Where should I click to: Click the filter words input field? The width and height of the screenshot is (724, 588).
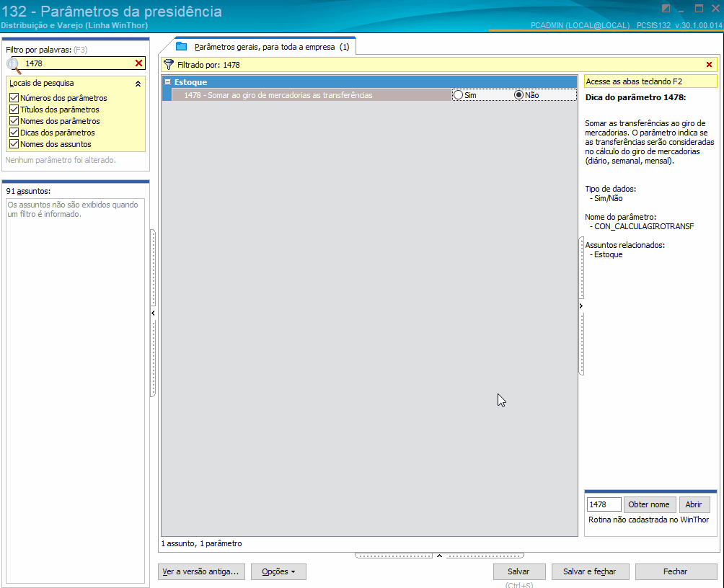(x=79, y=63)
